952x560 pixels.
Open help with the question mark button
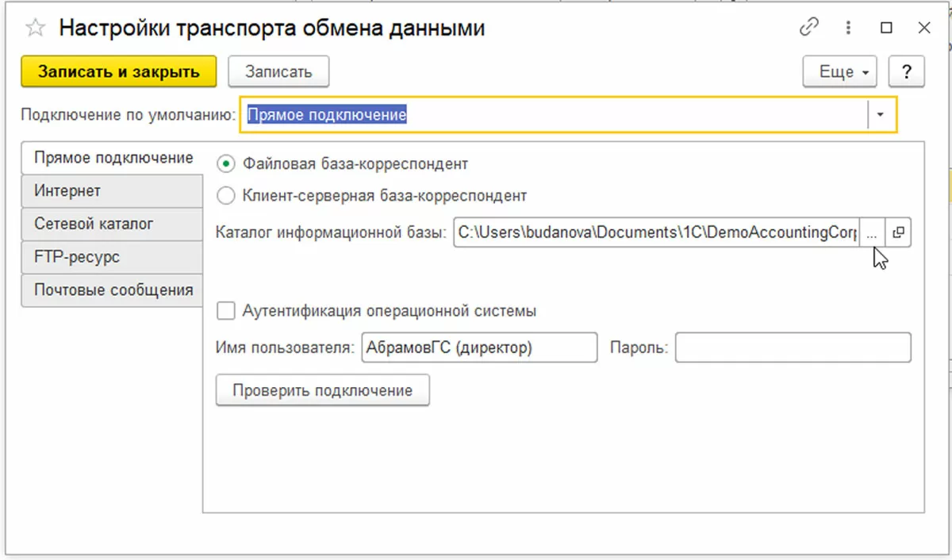coord(906,71)
